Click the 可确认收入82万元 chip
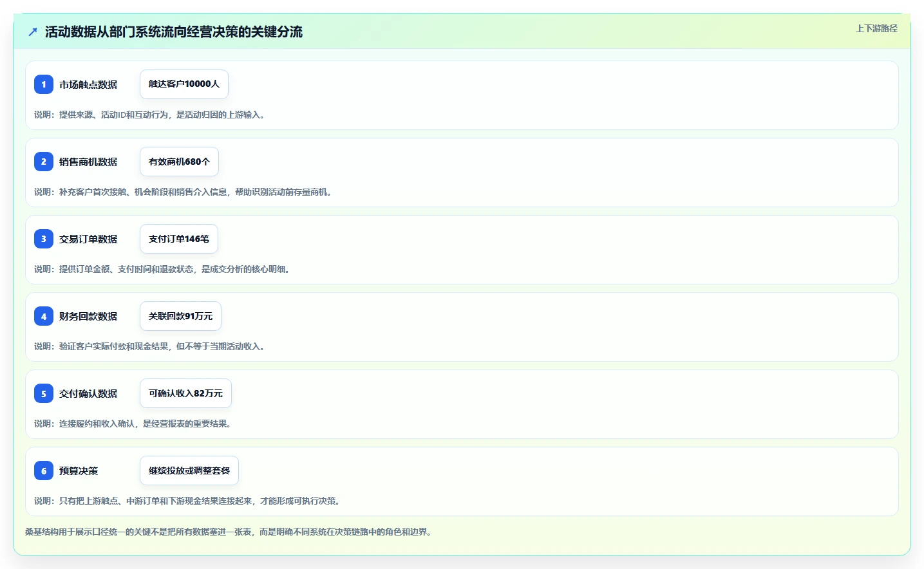 coord(185,393)
